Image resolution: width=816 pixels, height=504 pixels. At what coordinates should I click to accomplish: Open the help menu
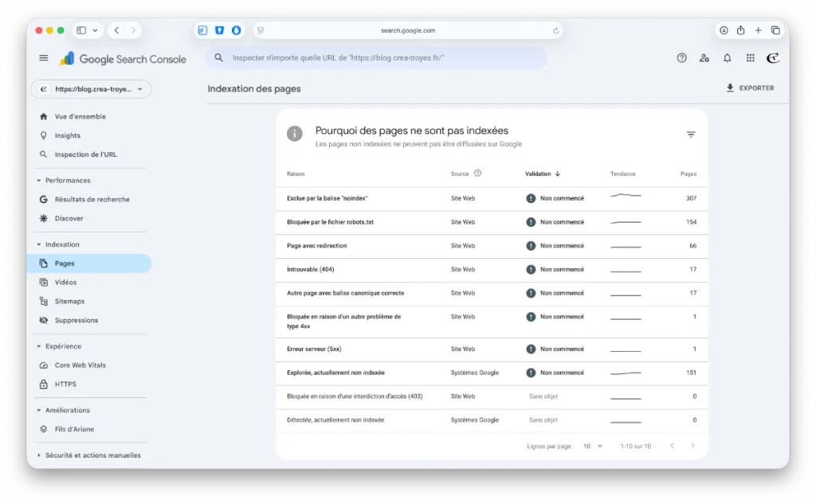point(681,57)
